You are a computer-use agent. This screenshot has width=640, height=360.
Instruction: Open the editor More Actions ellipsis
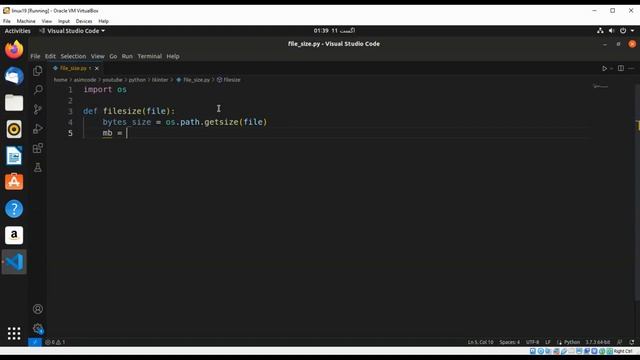tap(631, 68)
